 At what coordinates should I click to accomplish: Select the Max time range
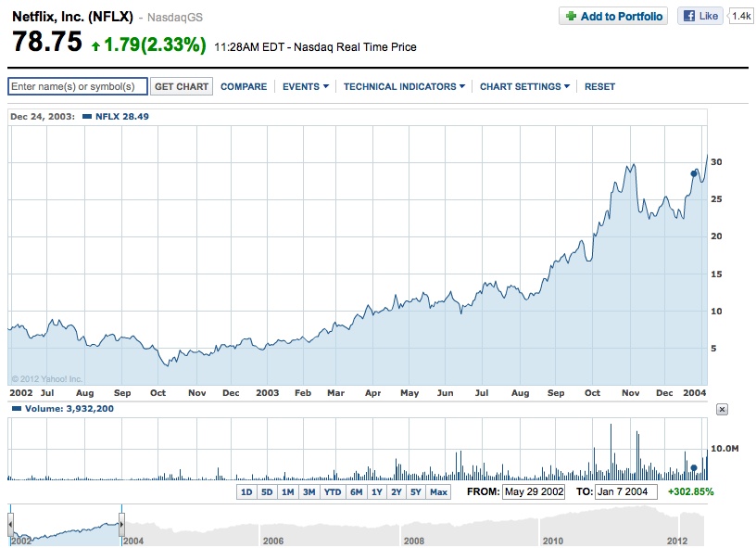[x=439, y=492]
